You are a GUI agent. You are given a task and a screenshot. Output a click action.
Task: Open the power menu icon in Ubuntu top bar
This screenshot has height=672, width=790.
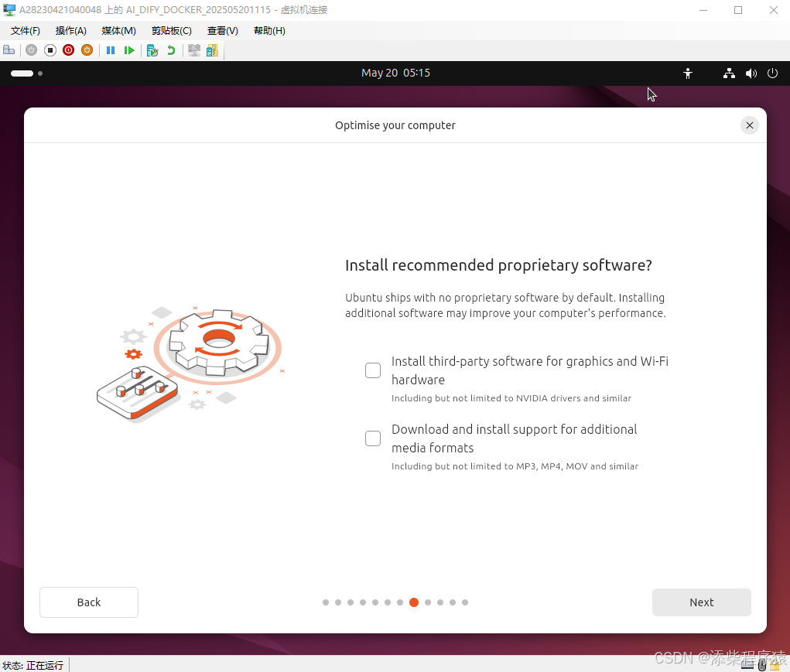tap(772, 73)
